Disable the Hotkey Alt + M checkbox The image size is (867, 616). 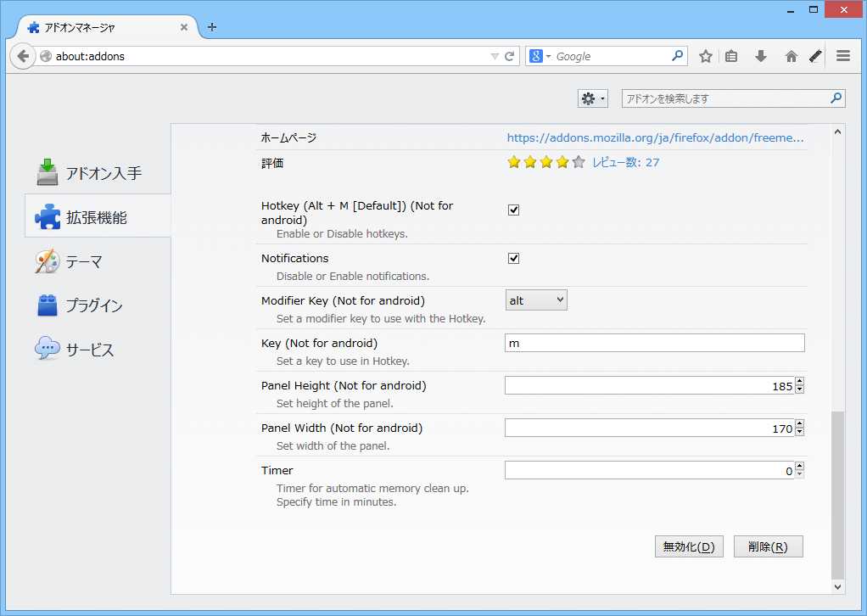pos(513,210)
